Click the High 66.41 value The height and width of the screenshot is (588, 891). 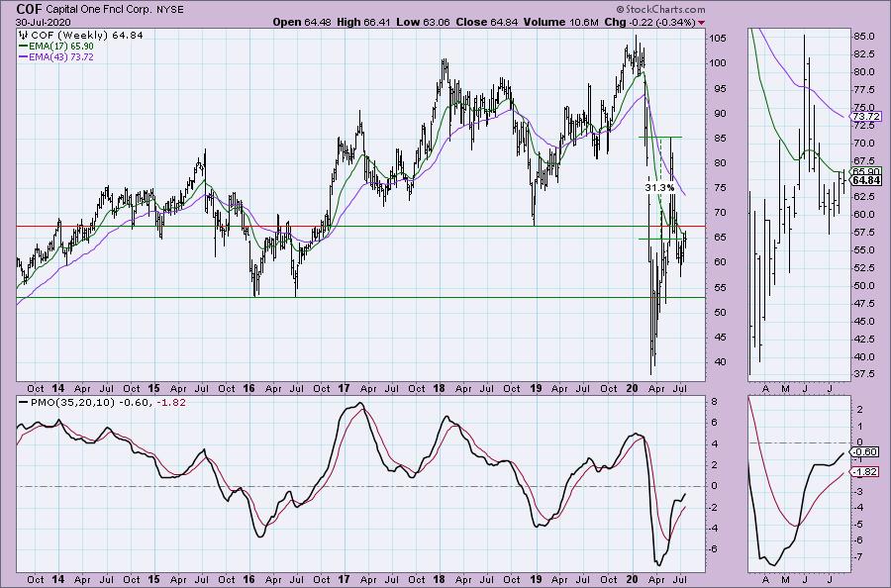click(x=362, y=22)
